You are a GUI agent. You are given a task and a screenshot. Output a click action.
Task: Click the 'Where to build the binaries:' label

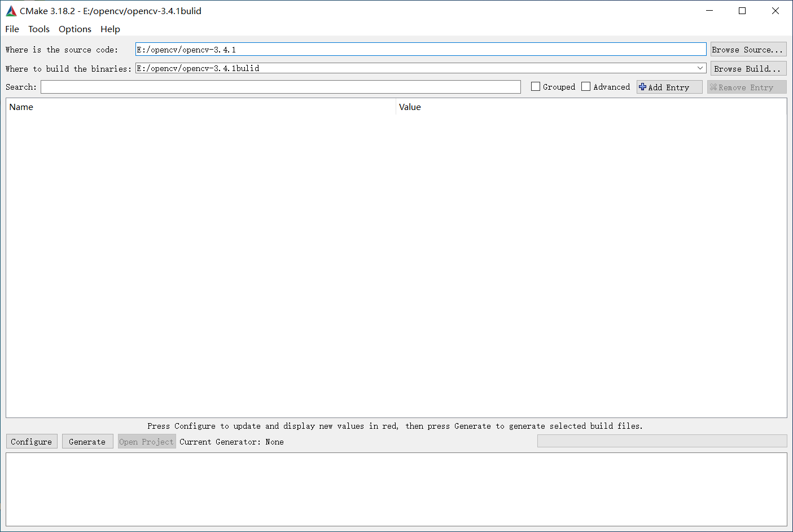click(68, 69)
